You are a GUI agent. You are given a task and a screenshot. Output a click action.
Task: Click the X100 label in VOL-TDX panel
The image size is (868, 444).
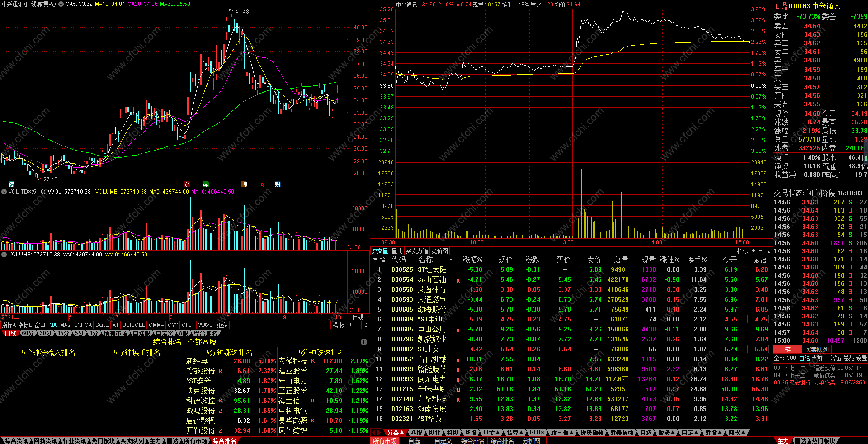pyautogui.click(x=355, y=247)
